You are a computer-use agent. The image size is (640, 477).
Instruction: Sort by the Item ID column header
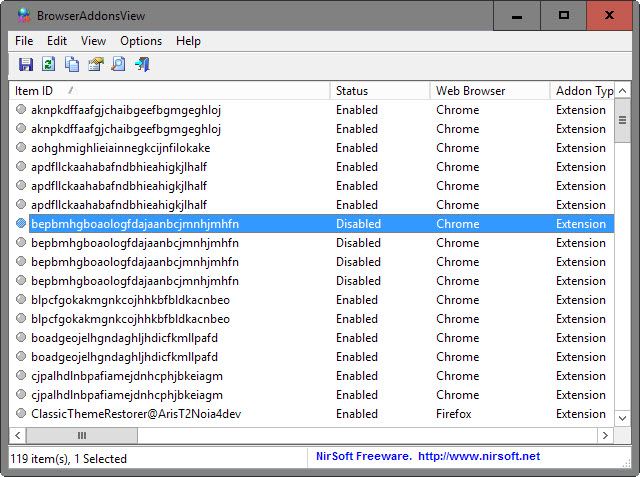point(169,91)
